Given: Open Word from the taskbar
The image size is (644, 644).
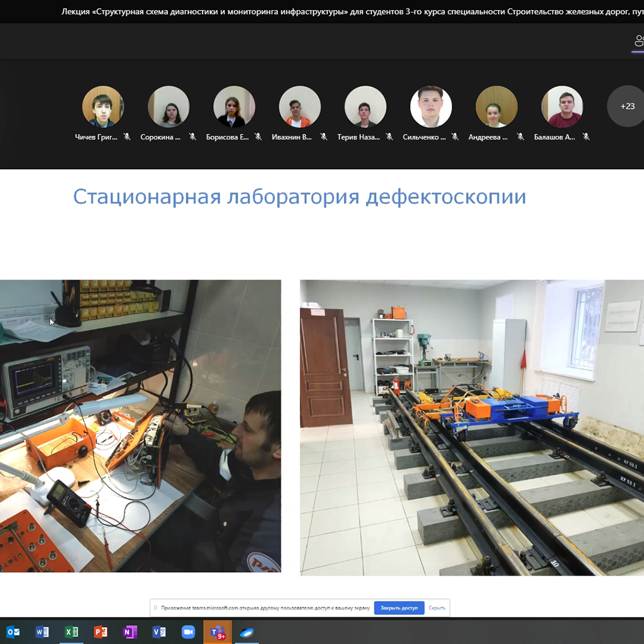Looking at the screenshot, I should (42, 631).
